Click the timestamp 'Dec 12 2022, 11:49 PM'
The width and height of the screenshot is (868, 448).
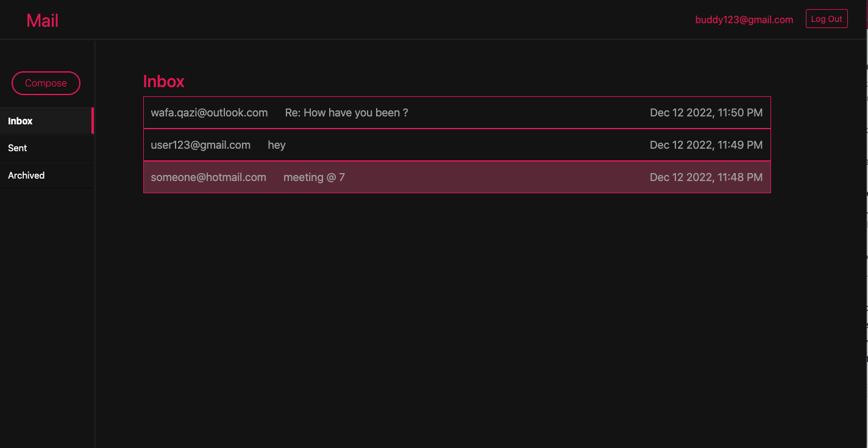(x=706, y=145)
